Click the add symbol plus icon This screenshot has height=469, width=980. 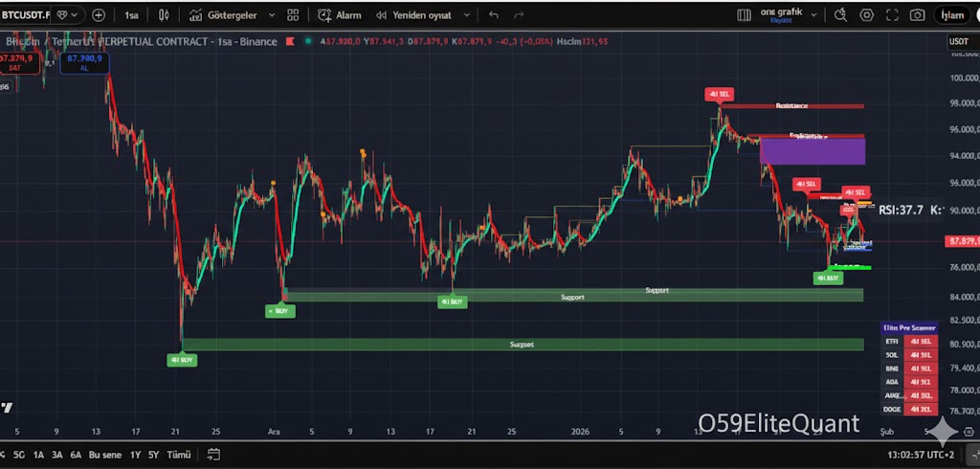click(99, 15)
